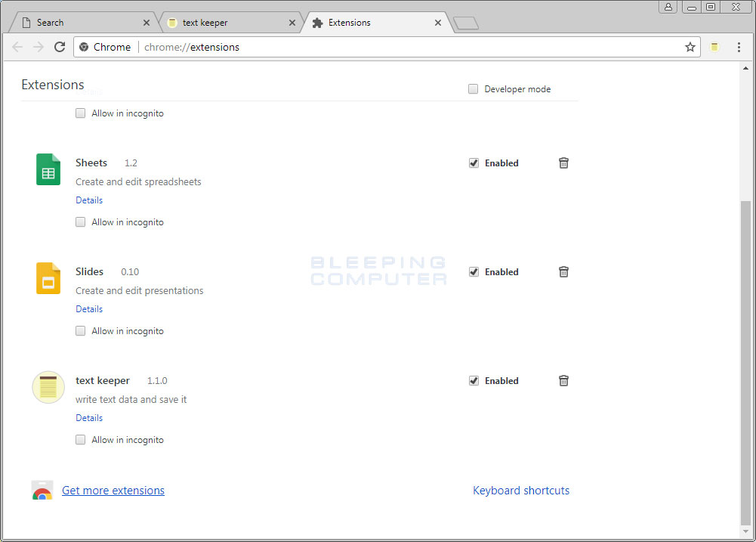Bookmark the page with the star icon

[690, 47]
